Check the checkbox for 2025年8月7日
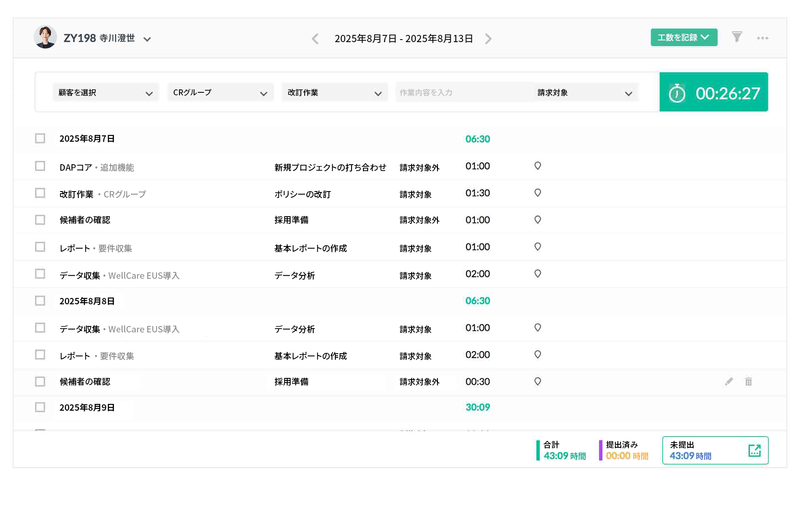 point(40,138)
